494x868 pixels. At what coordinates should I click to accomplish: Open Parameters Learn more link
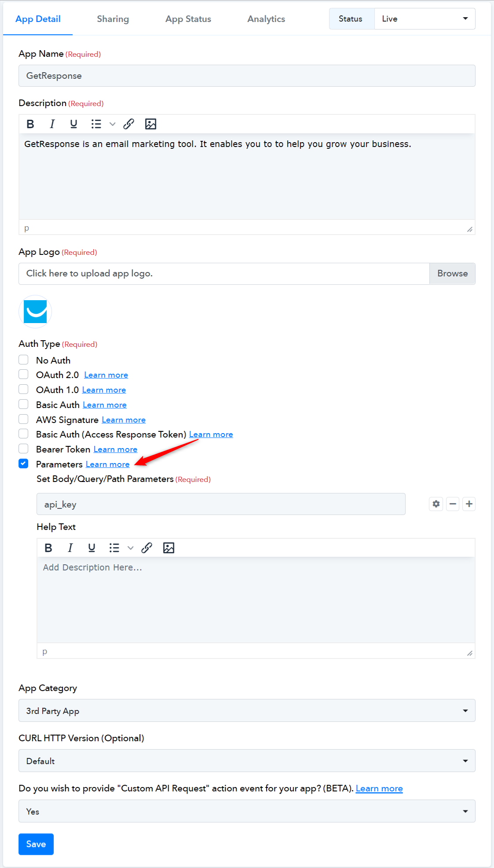click(x=108, y=464)
